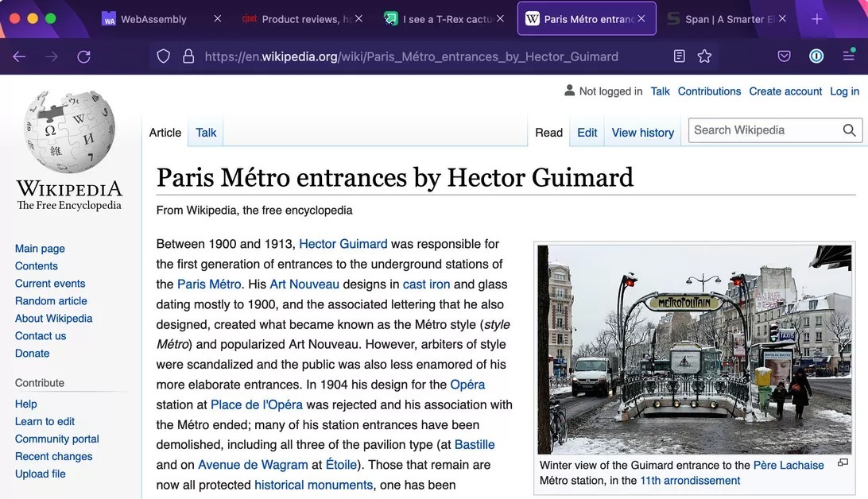Toggle reader view icon in address bar
Screen dimensions: 868x499
(x=680, y=56)
